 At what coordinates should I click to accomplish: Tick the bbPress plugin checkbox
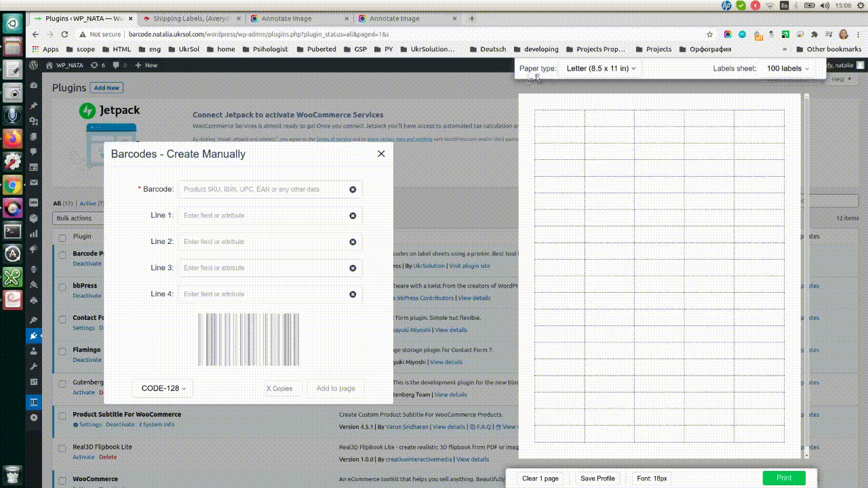click(x=62, y=286)
